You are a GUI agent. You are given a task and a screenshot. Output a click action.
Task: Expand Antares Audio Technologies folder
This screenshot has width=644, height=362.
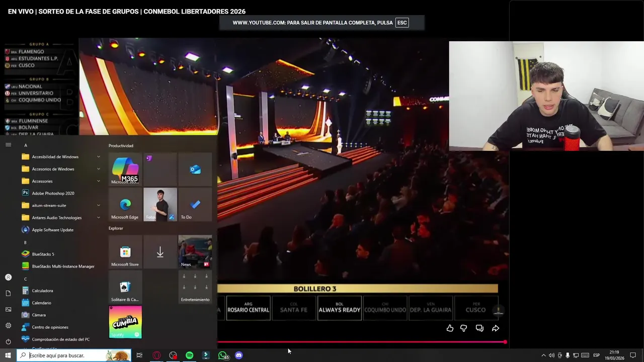pos(60,218)
